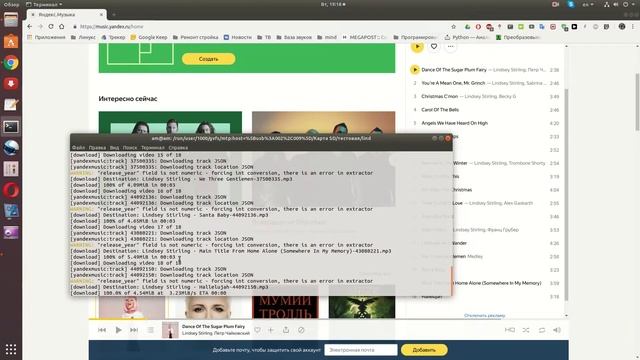The image size is (640, 360).
Task: Click the Электронная почта input field
Action: point(361,350)
